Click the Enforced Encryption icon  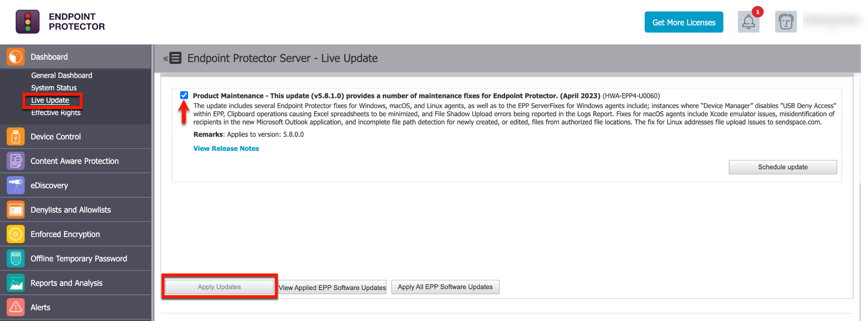(16, 234)
